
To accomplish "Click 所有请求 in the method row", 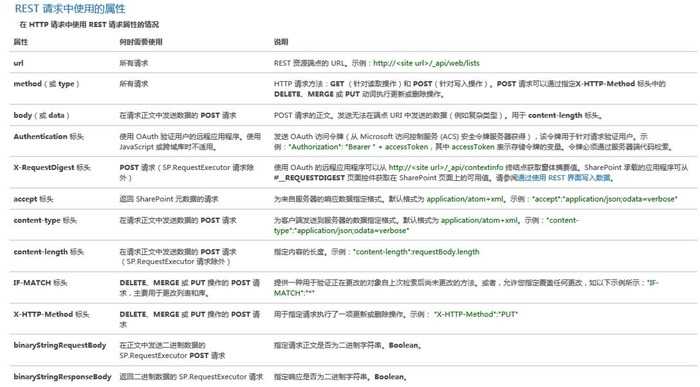I will tap(133, 83).
